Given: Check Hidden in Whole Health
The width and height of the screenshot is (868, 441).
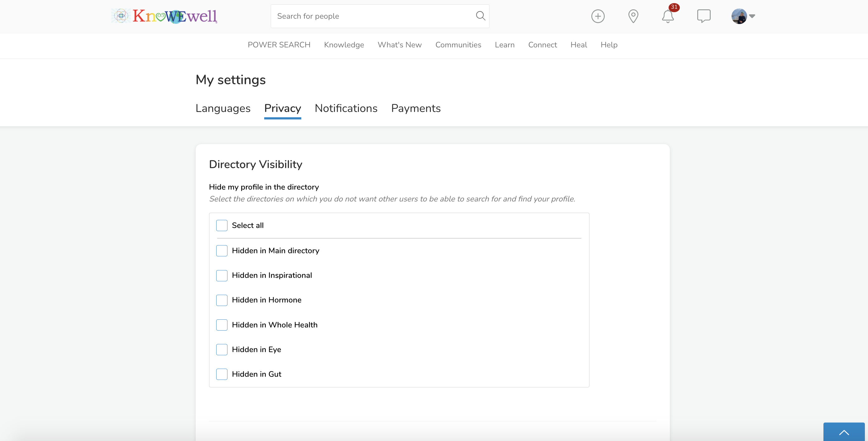Looking at the screenshot, I should (x=222, y=325).
